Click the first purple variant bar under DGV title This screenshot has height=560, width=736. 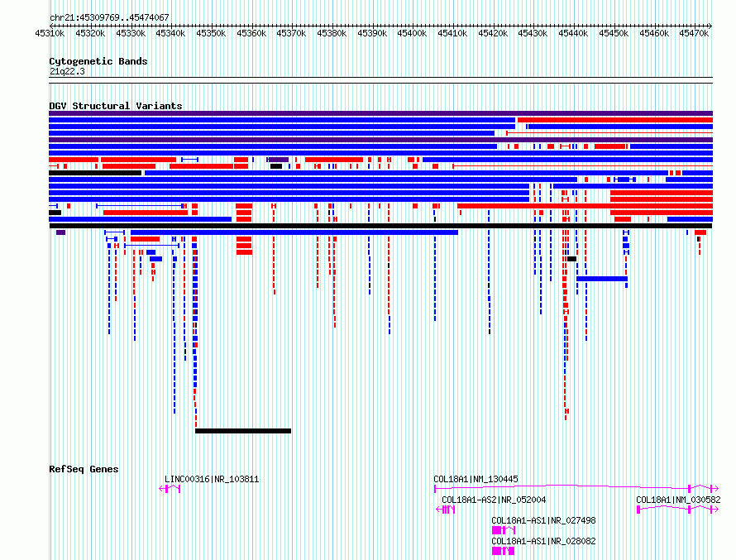point(380,113)
